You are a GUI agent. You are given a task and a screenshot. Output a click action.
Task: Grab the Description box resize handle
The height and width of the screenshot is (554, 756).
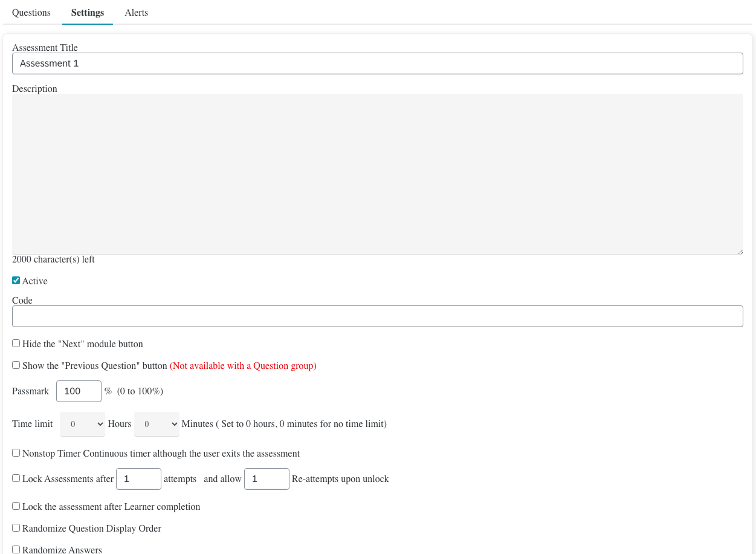(740, 251)
